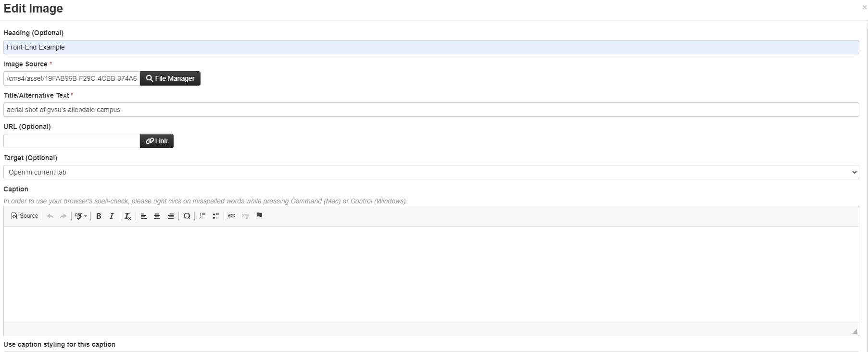Right-align the caption text
Screen dimensions: 868x352
click(x=170, y=216)
